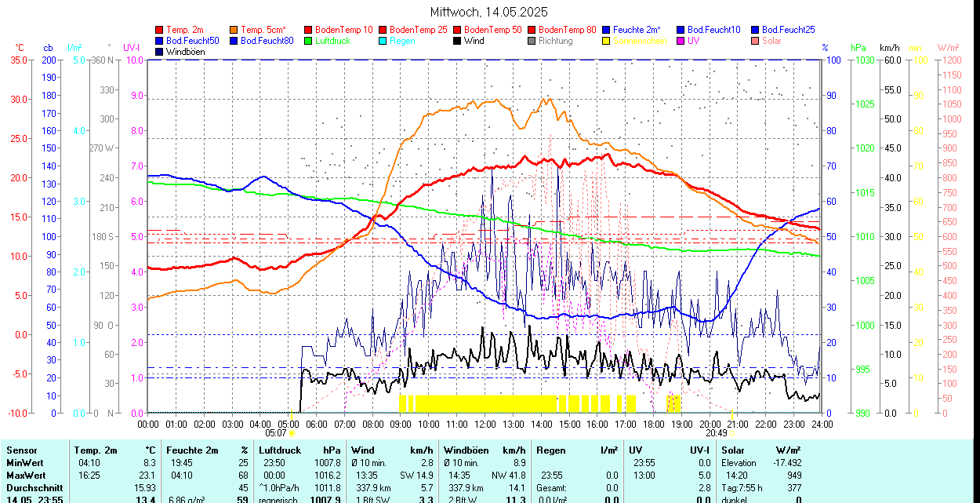Screen dimensions: 980x503
Task: Click the yellow Sonnenschein legend square
Action: [x=607, y=41]
